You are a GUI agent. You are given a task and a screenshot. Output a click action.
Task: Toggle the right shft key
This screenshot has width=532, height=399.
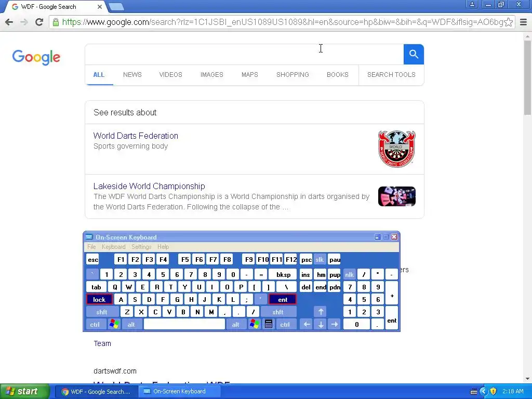coord(278,312)
